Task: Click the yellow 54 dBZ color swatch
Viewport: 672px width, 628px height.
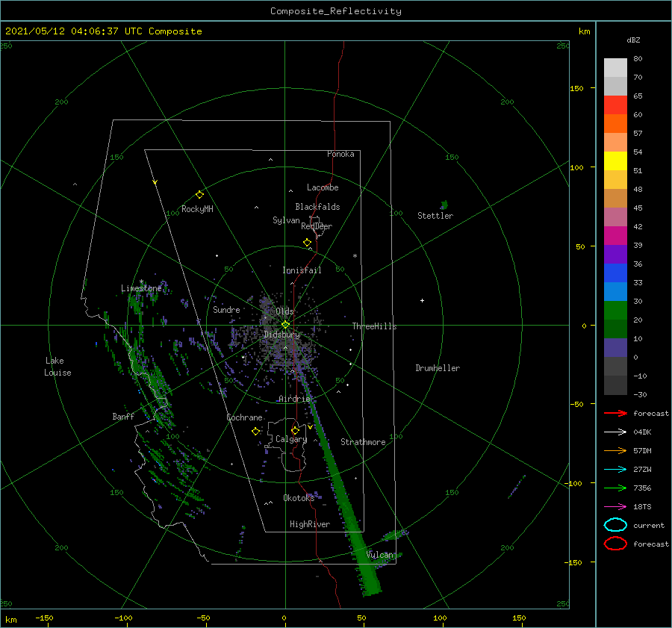Action: click(x=615, y=161)
